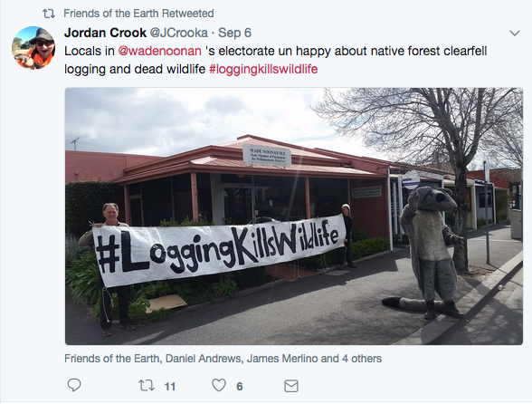
Task: Click the tweet text about native forest logging
Action: point(275,60)
